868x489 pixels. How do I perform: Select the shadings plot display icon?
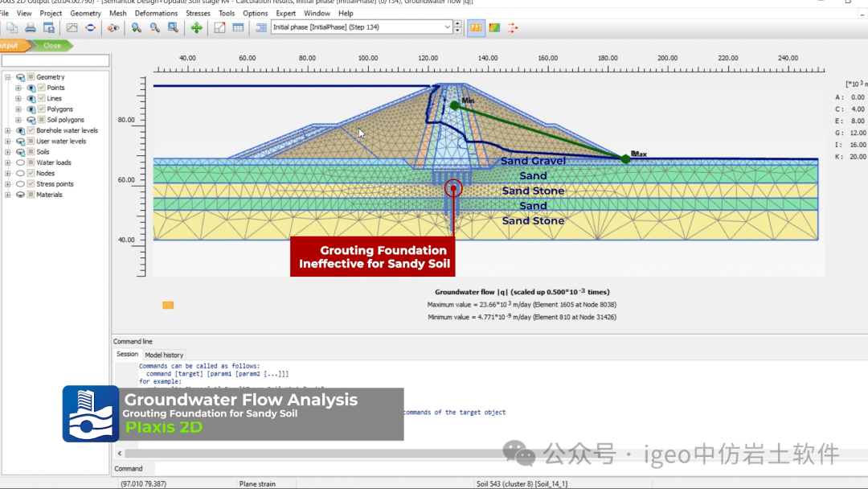pos(494,27)
